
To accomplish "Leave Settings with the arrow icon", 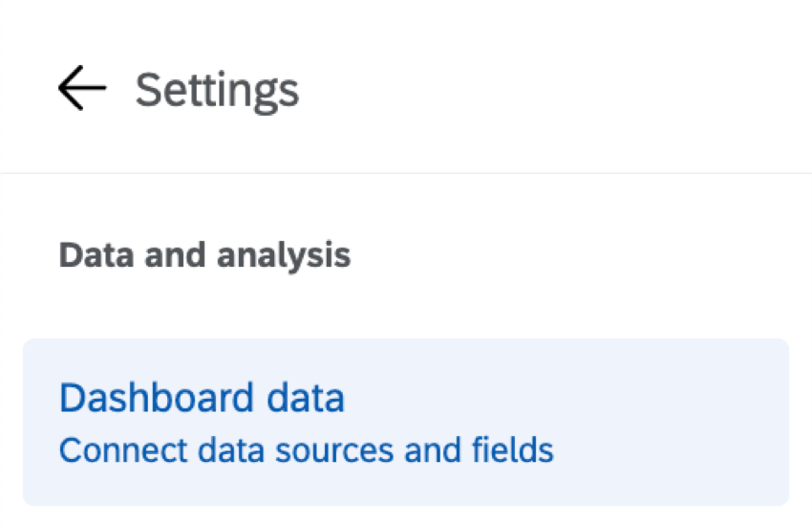I will 82,90.
